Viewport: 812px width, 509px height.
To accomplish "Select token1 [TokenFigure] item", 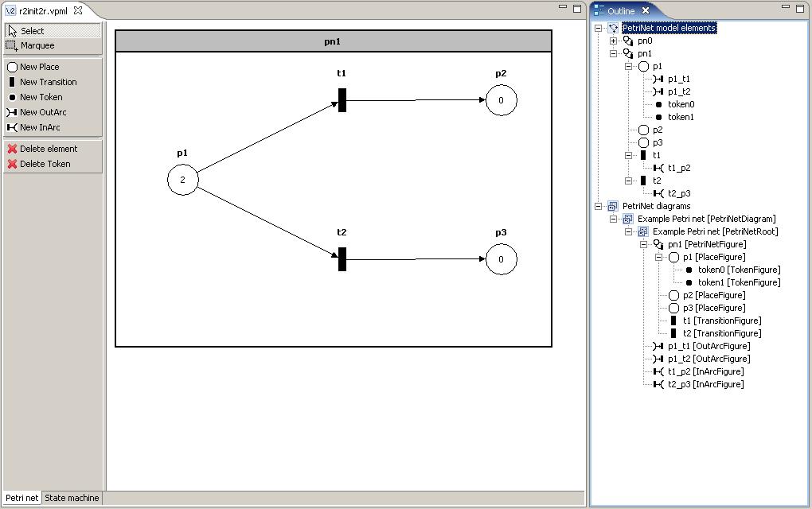I will [x=739, y=282].
